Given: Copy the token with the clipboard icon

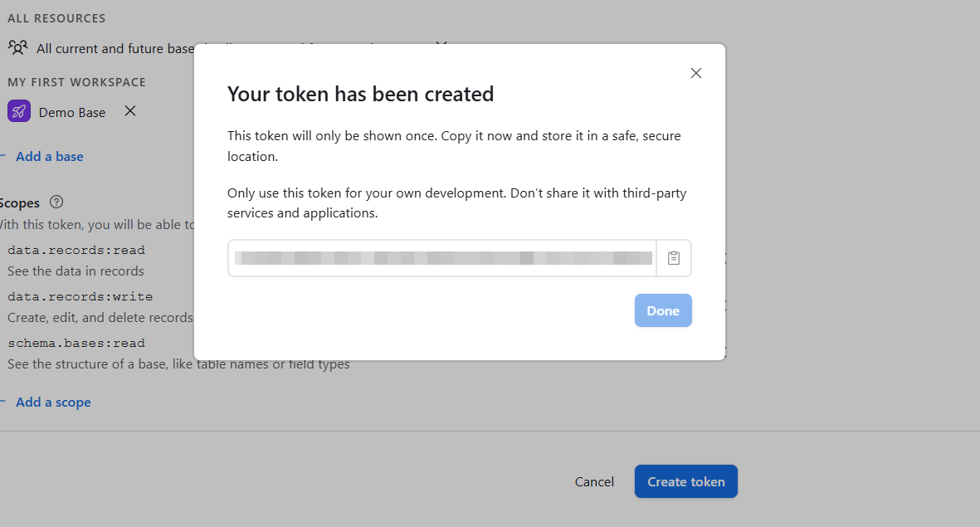Looking at the screenshot, I should click(673, 257).
